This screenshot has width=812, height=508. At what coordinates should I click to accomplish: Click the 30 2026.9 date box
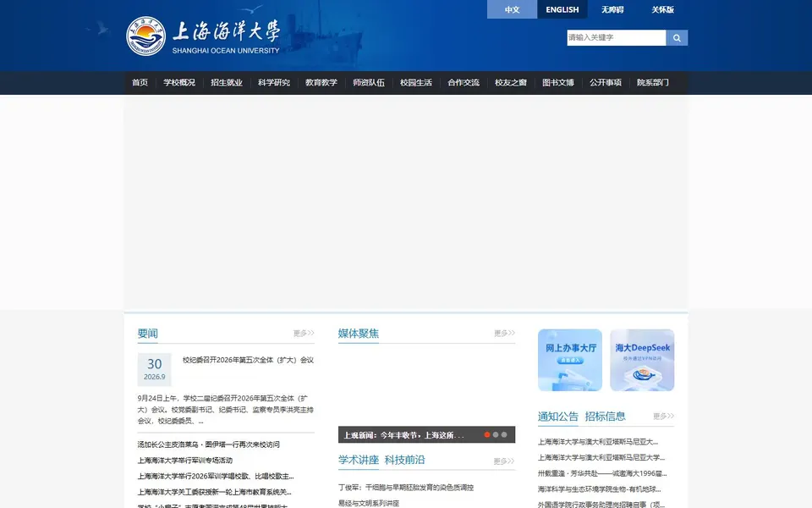click(154, 370)
